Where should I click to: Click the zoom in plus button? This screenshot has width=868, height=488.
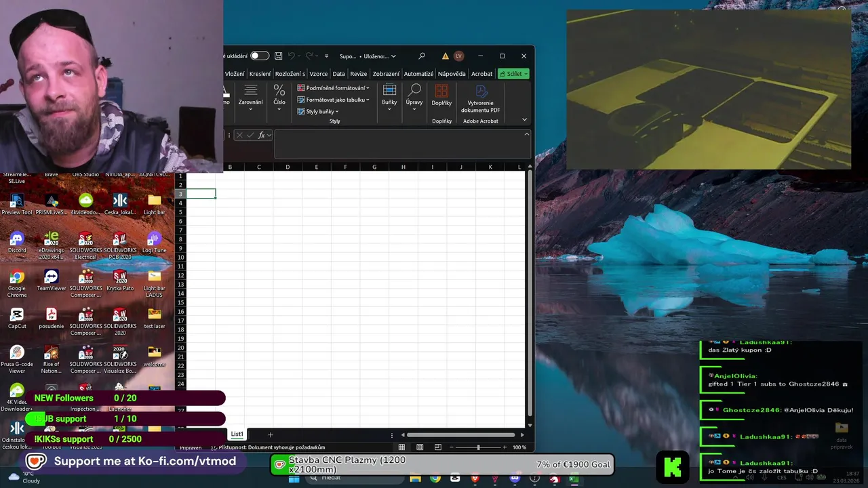[505, 447]
